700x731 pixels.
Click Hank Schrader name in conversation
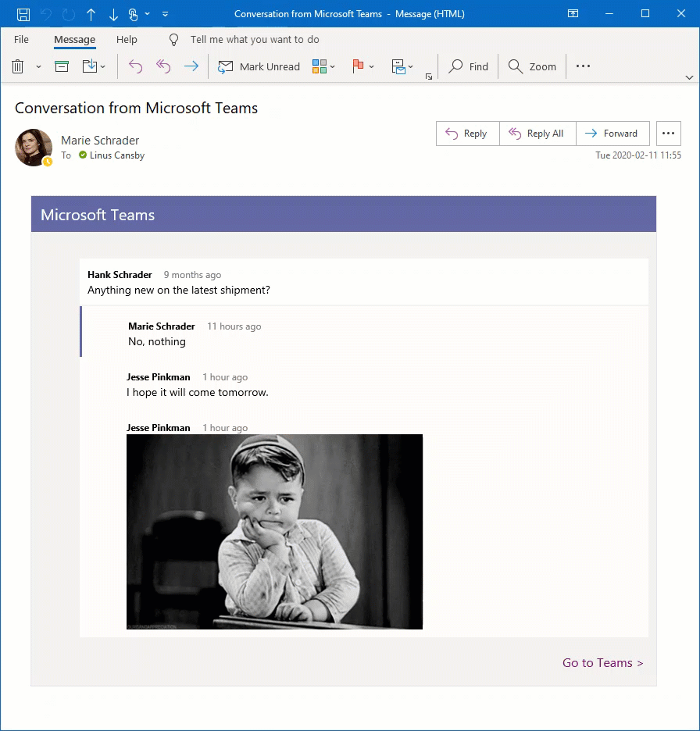pyautogui.click(x=120, y=275)
